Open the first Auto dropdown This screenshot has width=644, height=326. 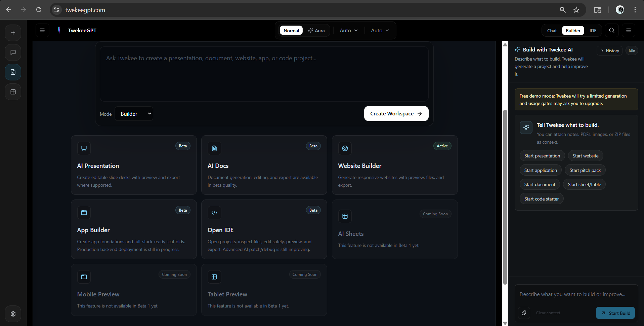[x=349, y=30]
